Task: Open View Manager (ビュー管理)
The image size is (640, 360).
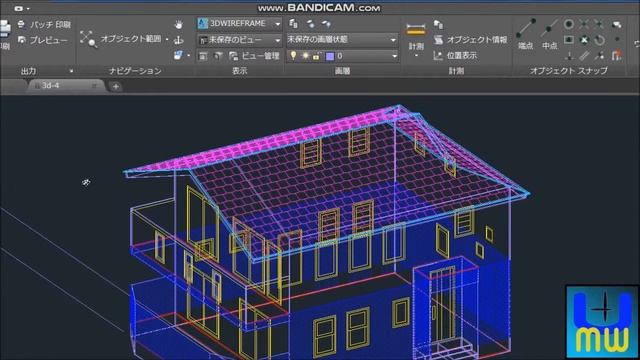Action: click(254, 56)
